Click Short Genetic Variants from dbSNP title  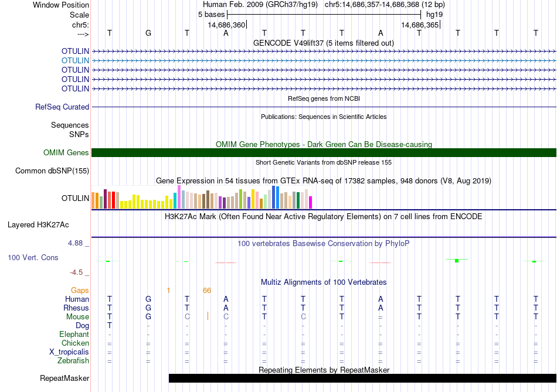click(324, 162)
